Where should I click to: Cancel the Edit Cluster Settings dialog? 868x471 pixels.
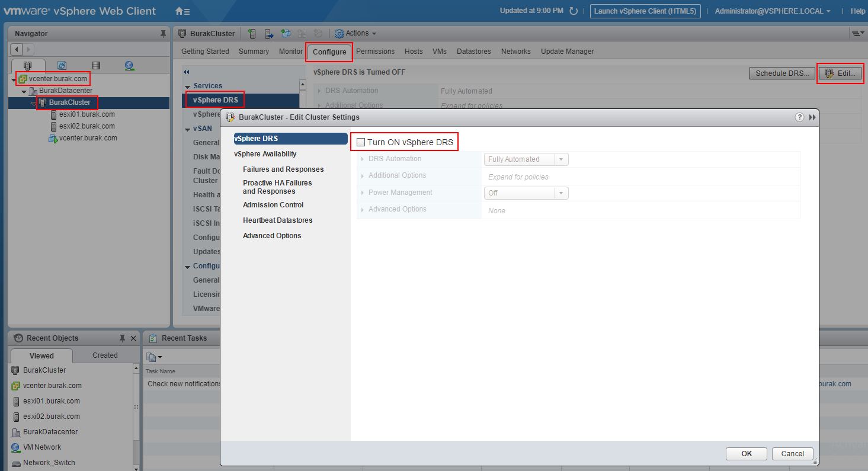793,454
